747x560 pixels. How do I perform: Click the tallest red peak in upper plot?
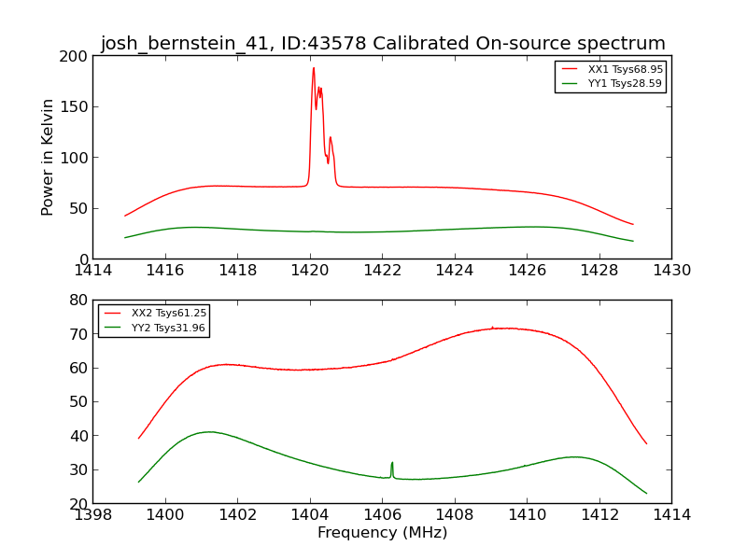[x=314, y=69]
